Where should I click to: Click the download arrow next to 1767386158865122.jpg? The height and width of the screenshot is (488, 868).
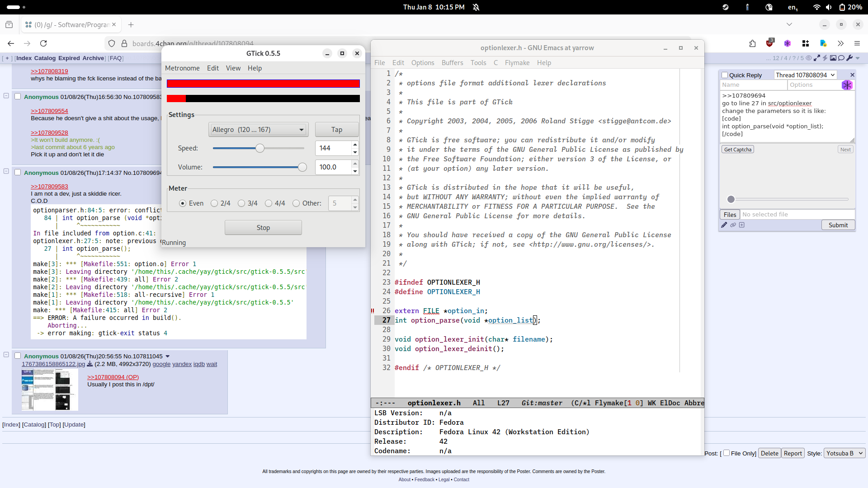point(90,364)
